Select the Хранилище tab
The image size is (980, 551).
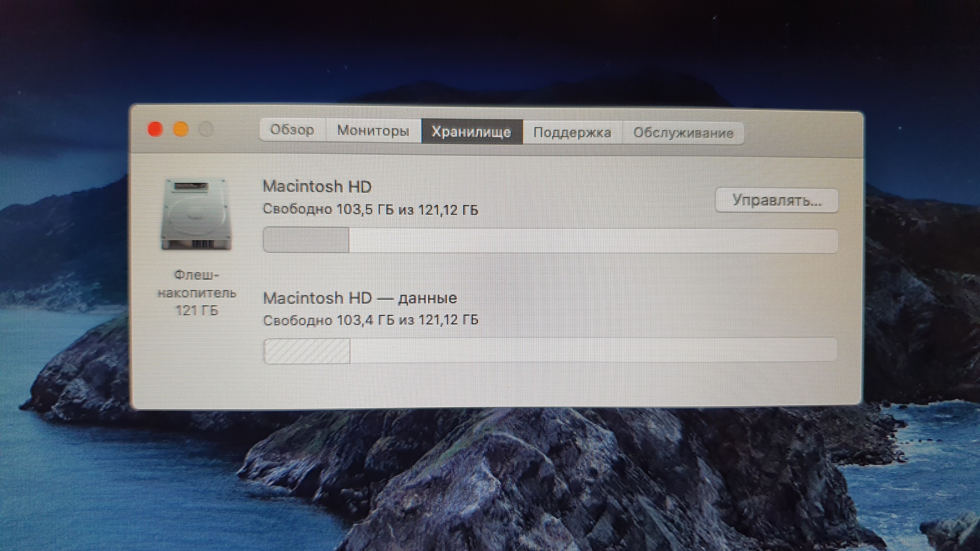[x=471, y=132]
